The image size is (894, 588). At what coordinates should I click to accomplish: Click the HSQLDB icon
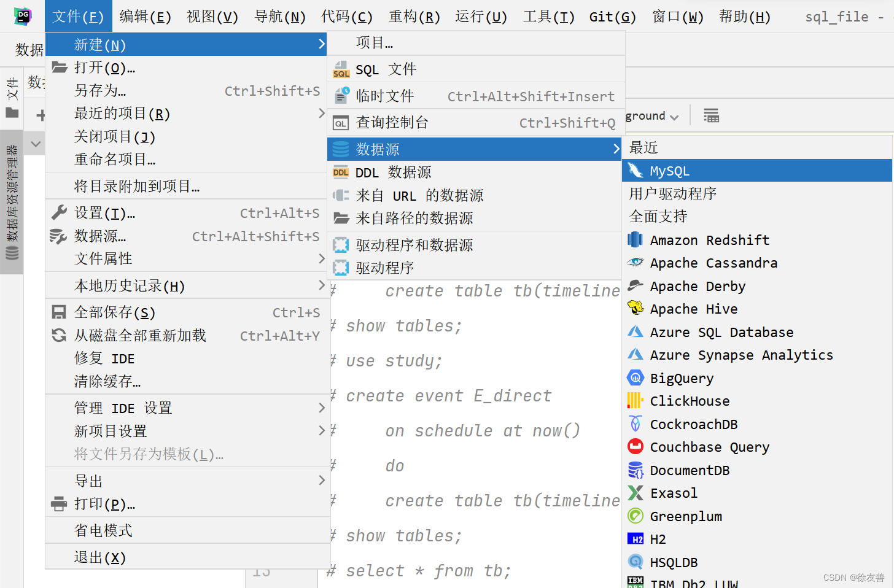click(636, 562)
